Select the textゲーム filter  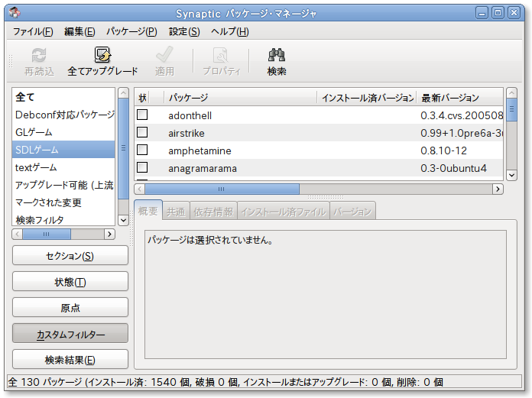pyautogui.click(x=63, y=167)
